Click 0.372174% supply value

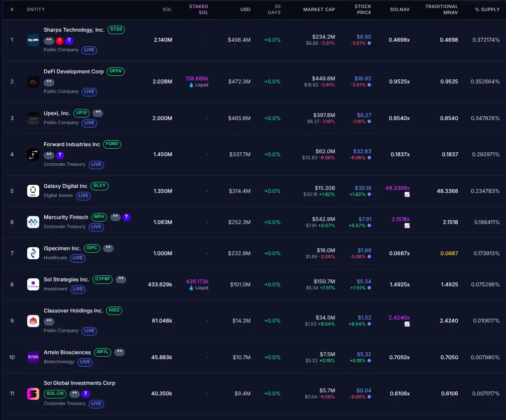coord(486,40)
